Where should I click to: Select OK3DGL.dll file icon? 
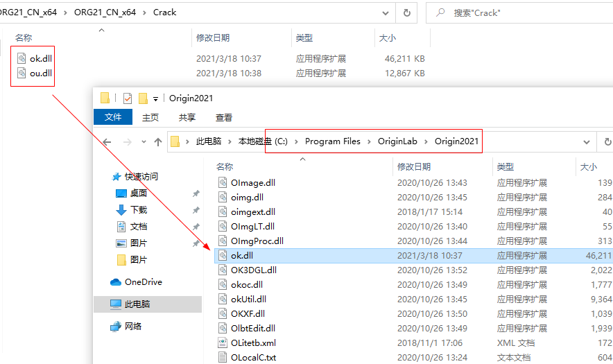click(x=223, y=270)
